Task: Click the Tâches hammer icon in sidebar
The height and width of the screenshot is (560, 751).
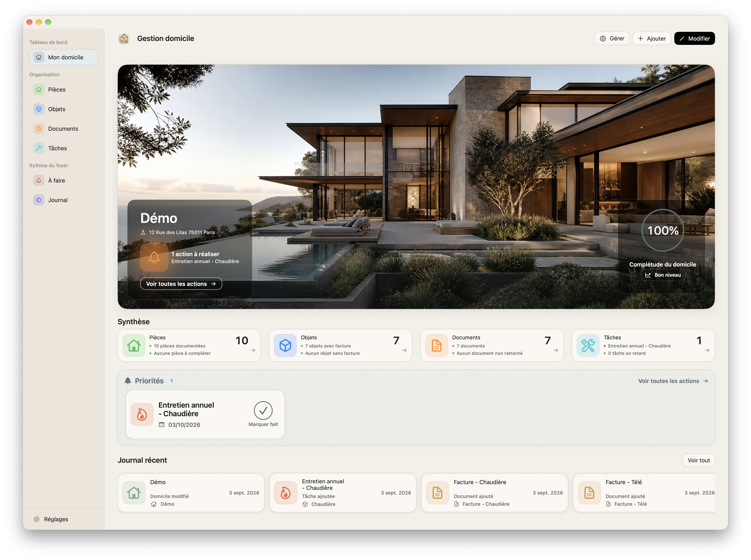Action: coord(39,148)
